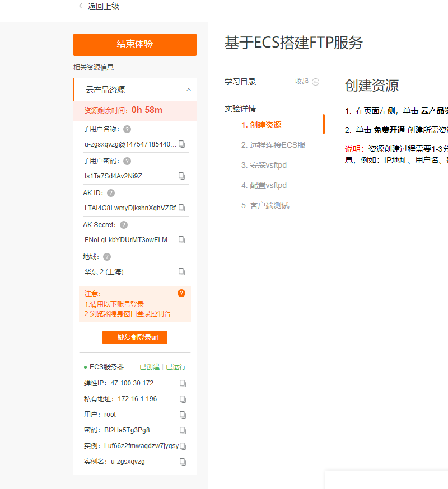Viewport: 448px width, 489px height.
Task: Click the AK Secret question mark icon
Action: (x=124, y=224)
